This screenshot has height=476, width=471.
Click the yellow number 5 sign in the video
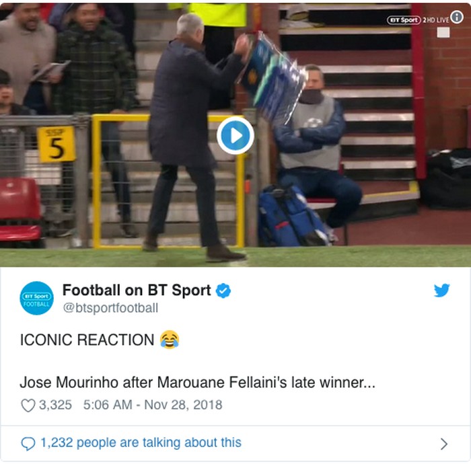point(57,145)
